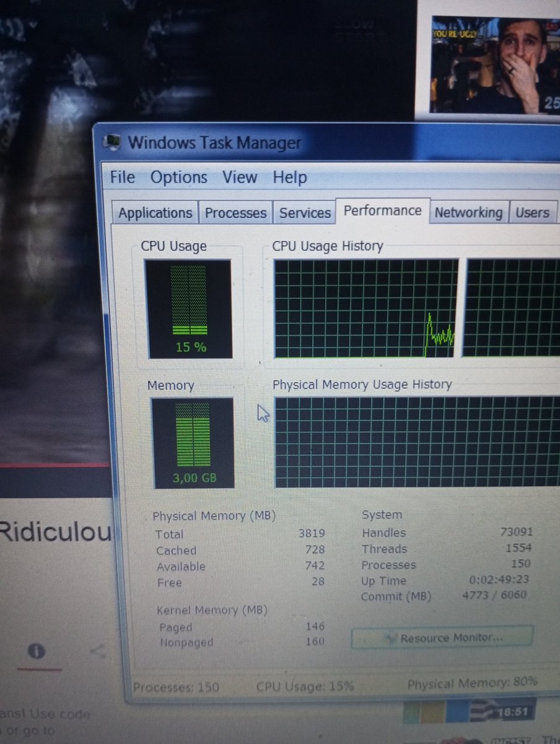Open the View menu
The image size is (560, 744).
[x=239, y=178]
